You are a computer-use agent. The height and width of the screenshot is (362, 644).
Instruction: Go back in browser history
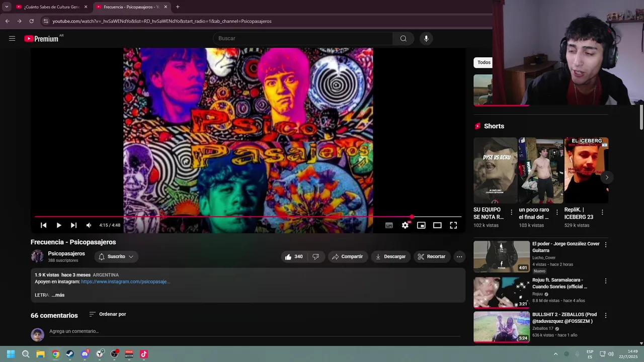click(7, 21)
